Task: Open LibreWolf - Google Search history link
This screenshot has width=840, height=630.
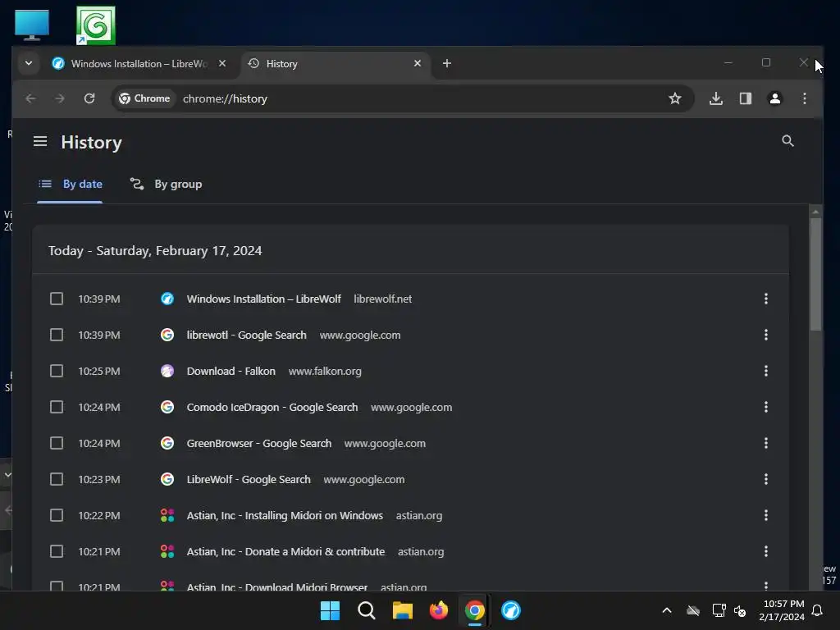Action: [x=249, y=479]
